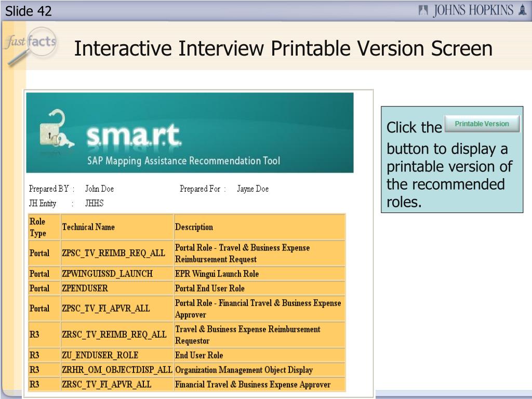Click the Johns Hopkins logo
Image resolution: width=532 pixels, height=399 pixels.
pos(472,10)
